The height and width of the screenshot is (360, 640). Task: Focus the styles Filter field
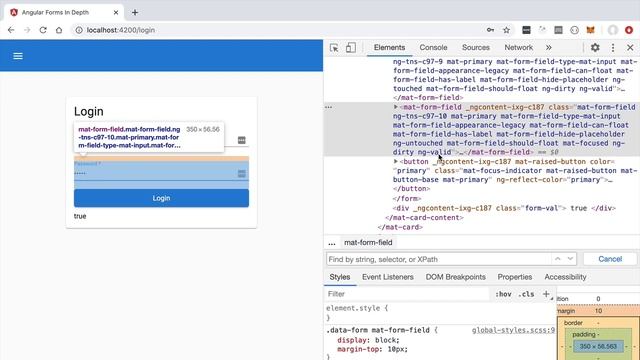click(x=407, y=294)
